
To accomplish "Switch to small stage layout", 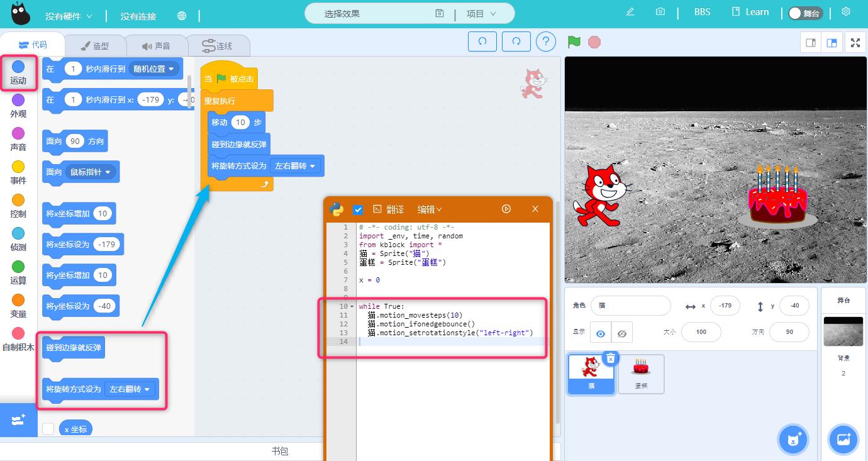I will [811, 43].
